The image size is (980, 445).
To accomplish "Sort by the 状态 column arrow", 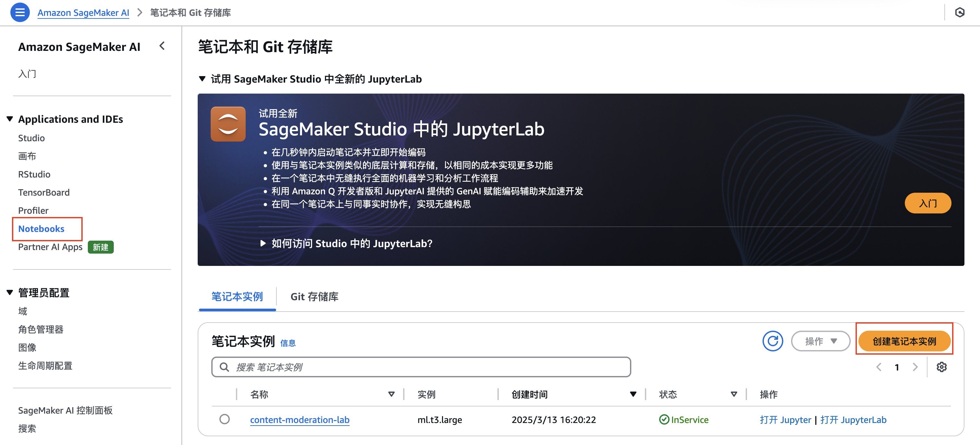I will [x=734, y=394].
